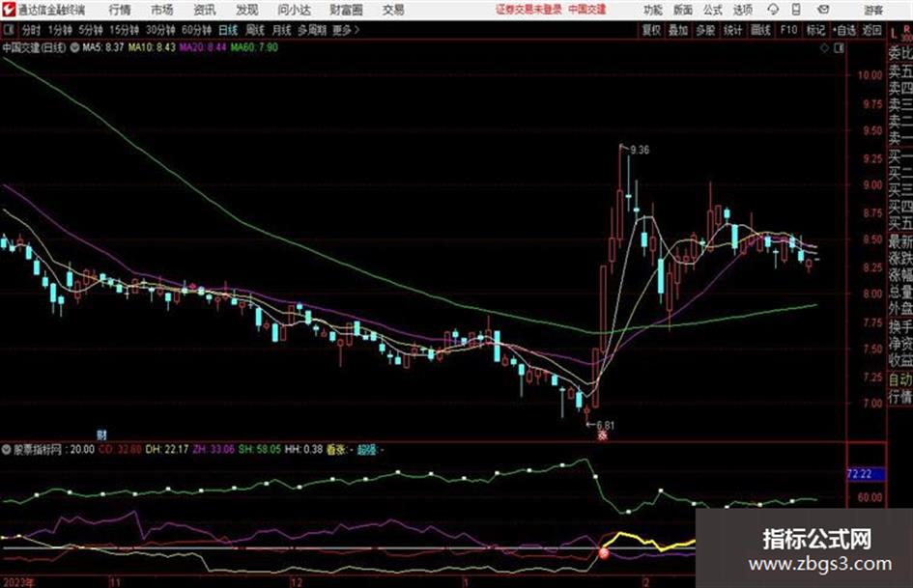913x588 pixels.
Task: Open the 复权 adjustment options
Action: tap(651, 30)
